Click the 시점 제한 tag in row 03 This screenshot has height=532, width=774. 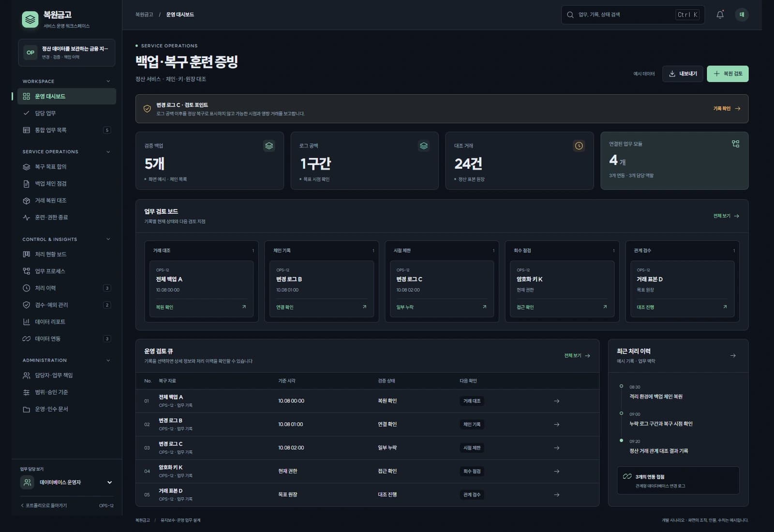point(472,448)
